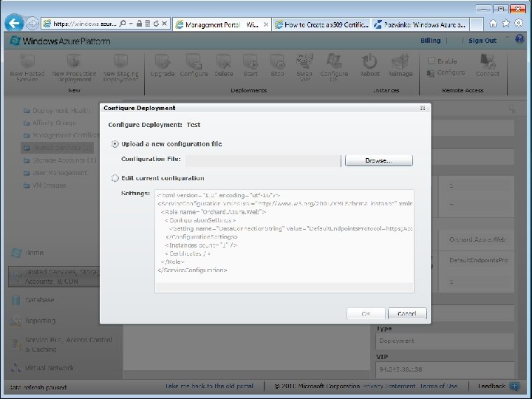Select Deployment Health tree item
Viewport: 532px width, 399px height.
click(x=57, y=111)
